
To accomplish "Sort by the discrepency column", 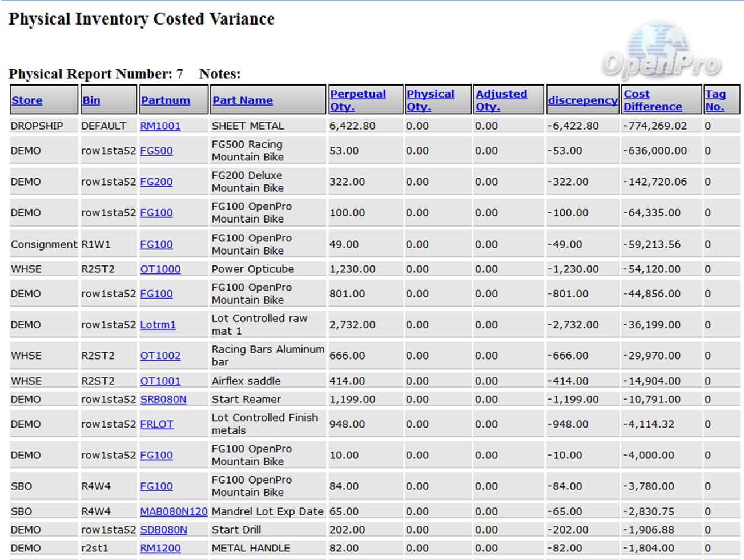I will click(582, 100).
